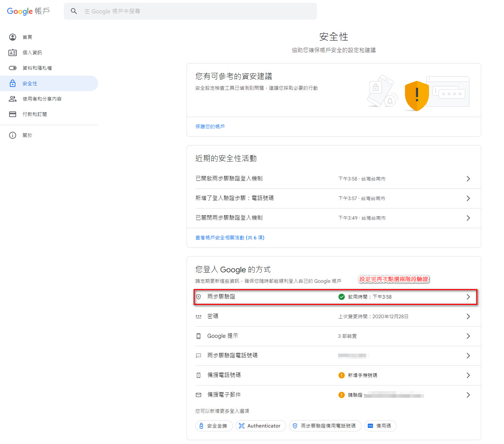504x444 pixels.
Task: Open 兩步驟驗證電話號碼 row chevron
Action: click(468, 356)
